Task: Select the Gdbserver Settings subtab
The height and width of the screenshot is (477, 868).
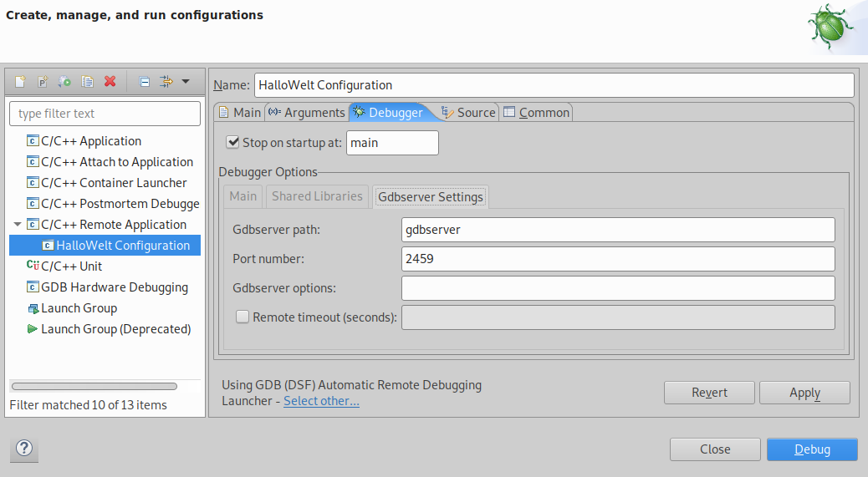Action: (x=430, y=197)
